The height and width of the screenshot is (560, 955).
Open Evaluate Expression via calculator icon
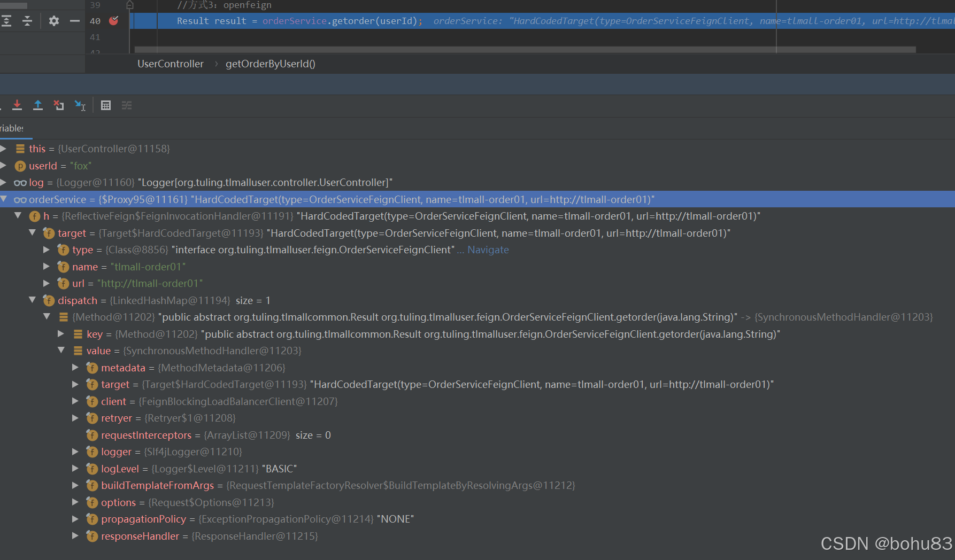pos(106,105)
